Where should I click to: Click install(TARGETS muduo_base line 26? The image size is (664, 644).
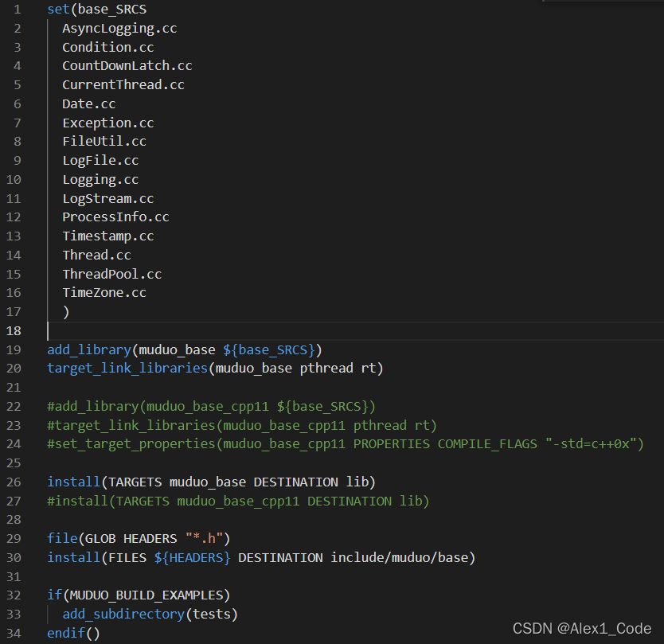pos(211,482)
